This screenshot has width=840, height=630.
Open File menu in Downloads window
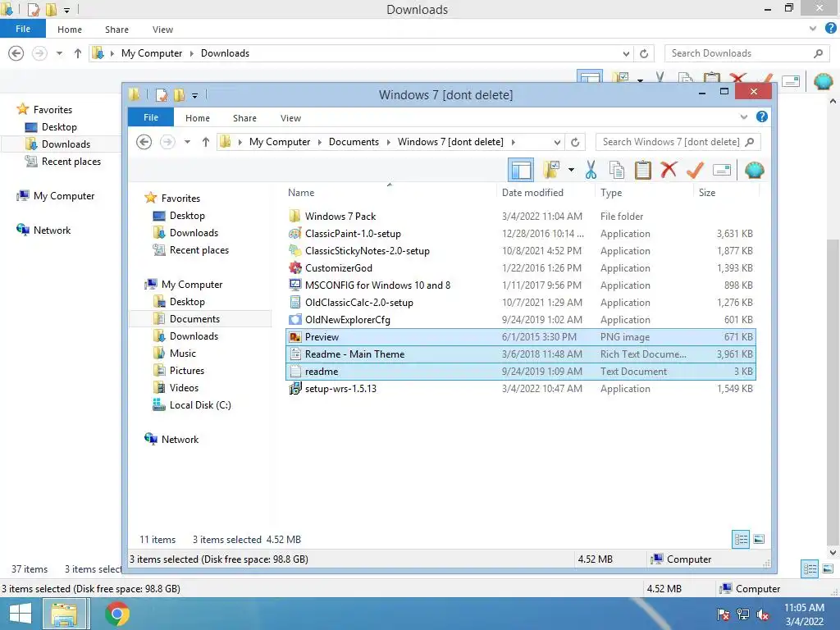click(x=22, y=29)
